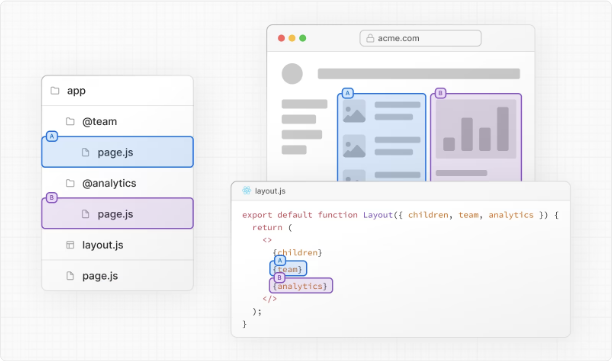The width and height of the screenshot is (612, 361).
Task: Click the layout.js code tab
Action: [x=264, y=191]
